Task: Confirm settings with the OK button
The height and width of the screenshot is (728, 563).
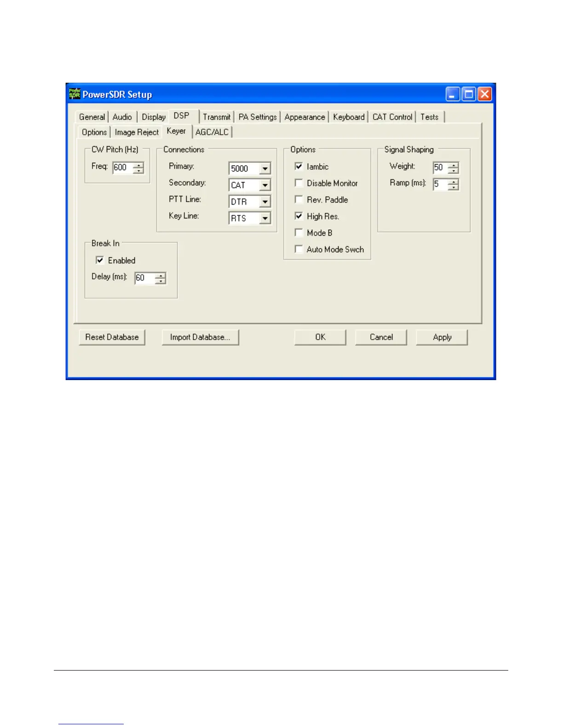Action: coord(320,337)
